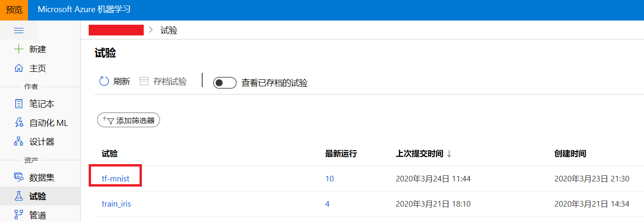
Task: Open the Home page icon
Action: point(19,69)
